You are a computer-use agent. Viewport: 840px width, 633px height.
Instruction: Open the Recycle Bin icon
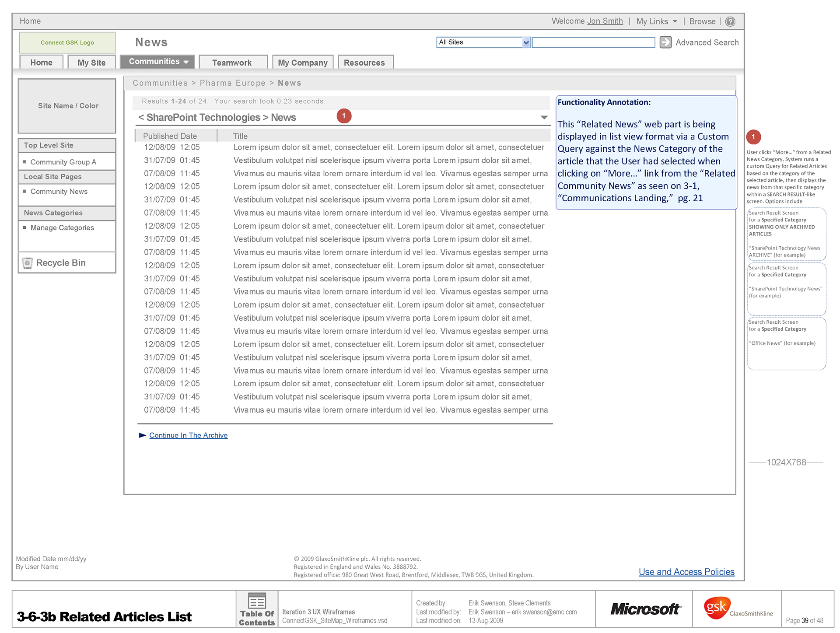point(28,263)
